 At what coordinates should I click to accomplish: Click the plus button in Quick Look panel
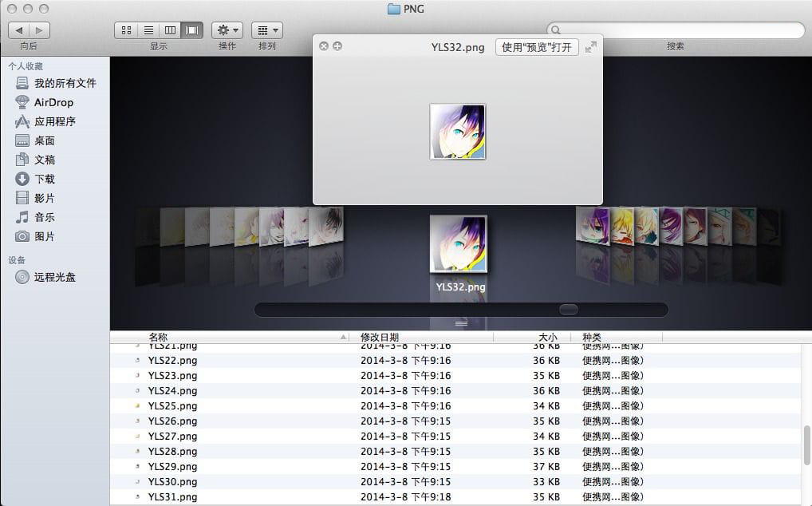337,46
